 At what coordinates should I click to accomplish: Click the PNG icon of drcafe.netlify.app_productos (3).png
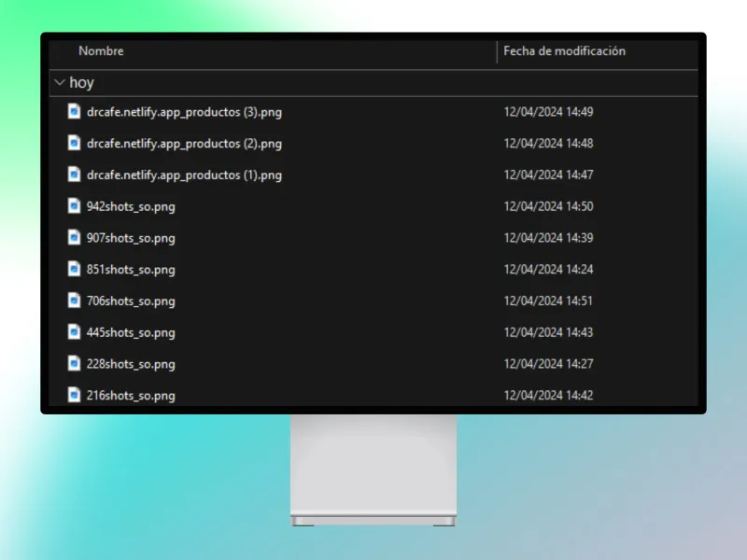coord(75,112)
